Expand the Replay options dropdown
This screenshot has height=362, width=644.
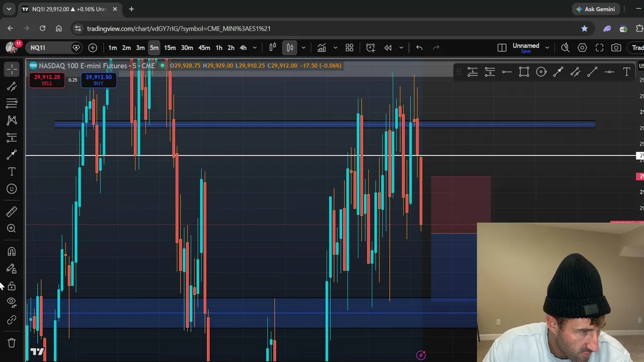point(401,48)
